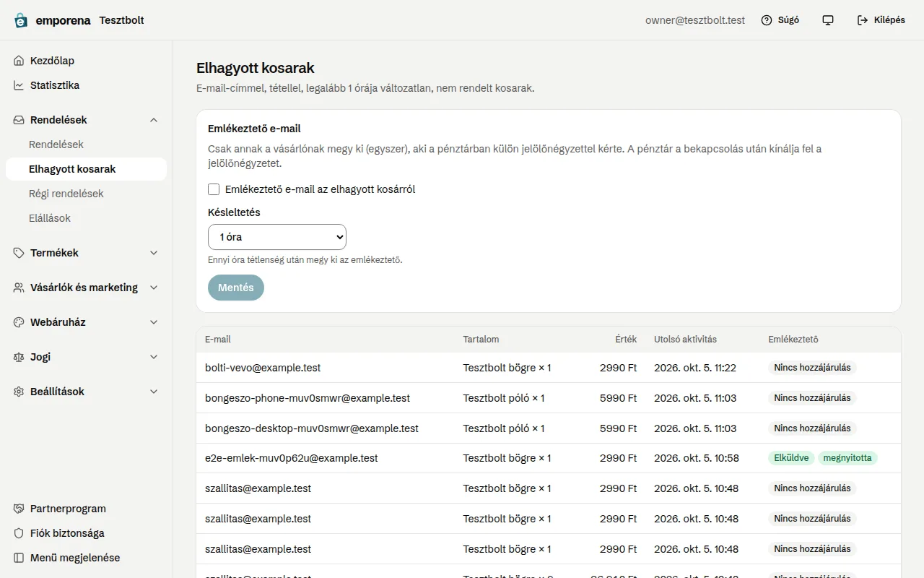Click the Rendelések inbox icon

coord(19,120)
